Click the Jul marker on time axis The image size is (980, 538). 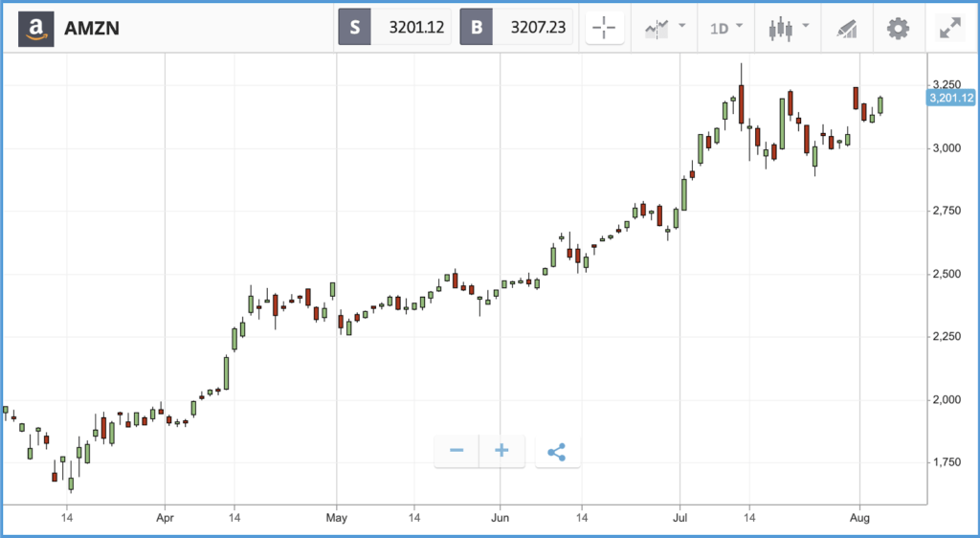tap(680, 518)
